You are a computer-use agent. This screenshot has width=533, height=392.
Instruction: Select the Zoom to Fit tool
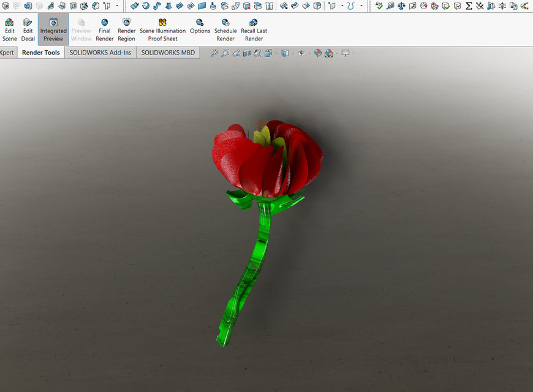[x=214, y=53]
